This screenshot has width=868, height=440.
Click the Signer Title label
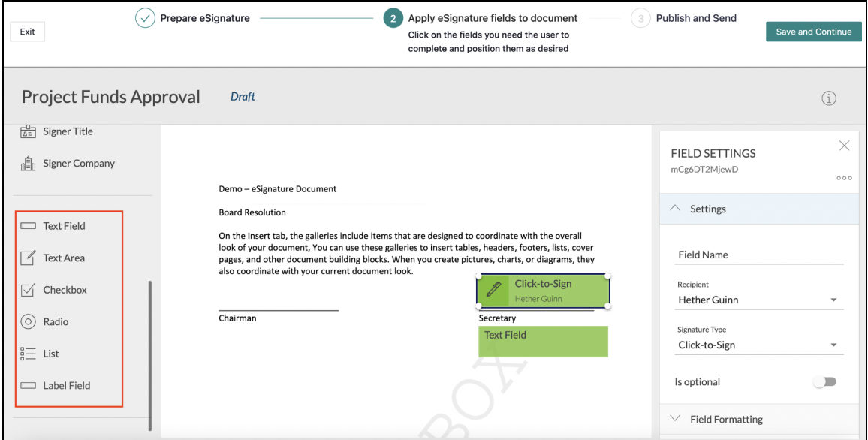point(68,131)
